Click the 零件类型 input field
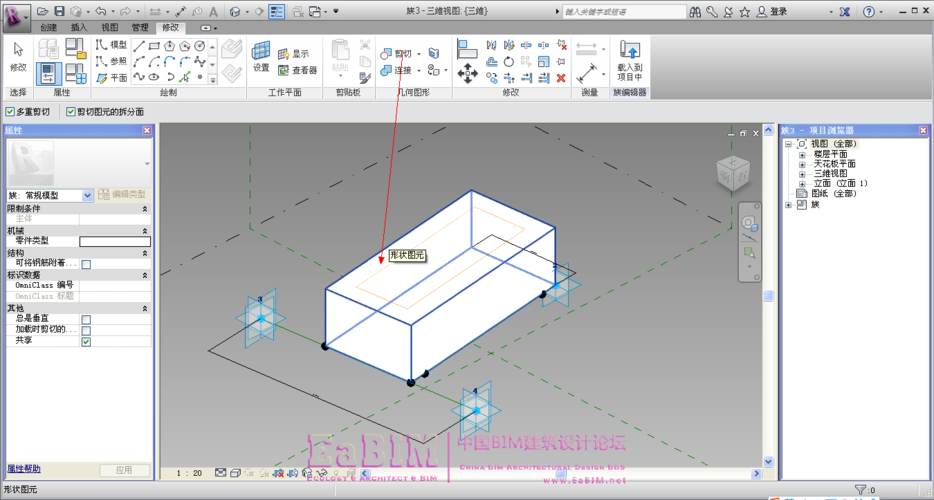Viewport: 934px width, 500px height. coord(115,241)
